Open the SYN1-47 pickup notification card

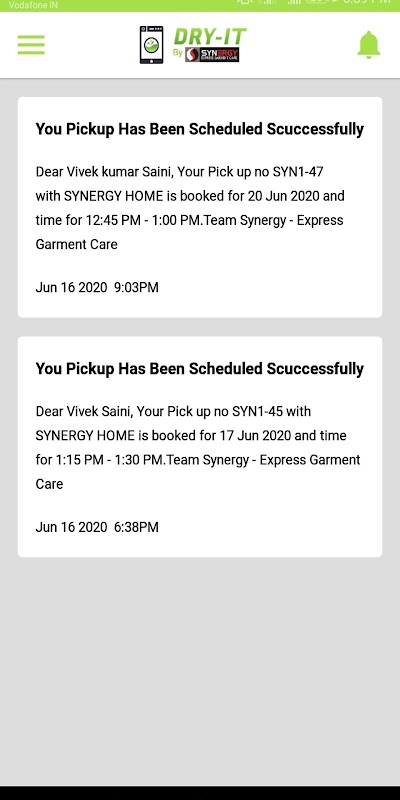click(200, 207)
